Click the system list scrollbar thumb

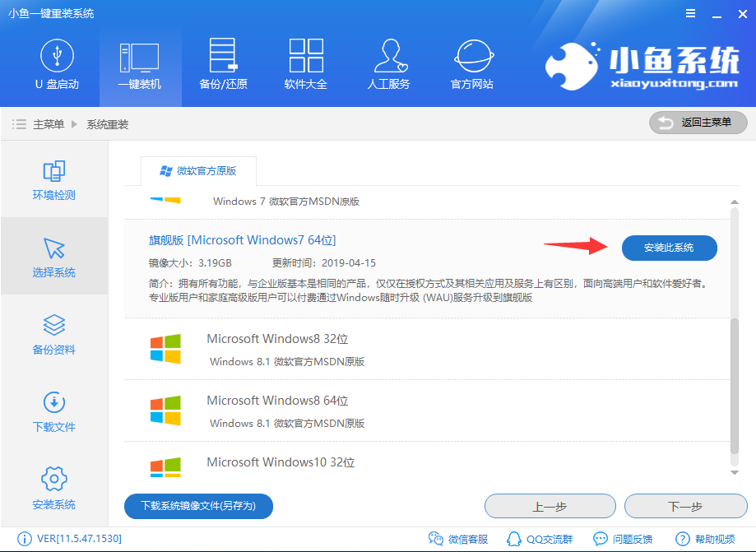tap(735, 386)
